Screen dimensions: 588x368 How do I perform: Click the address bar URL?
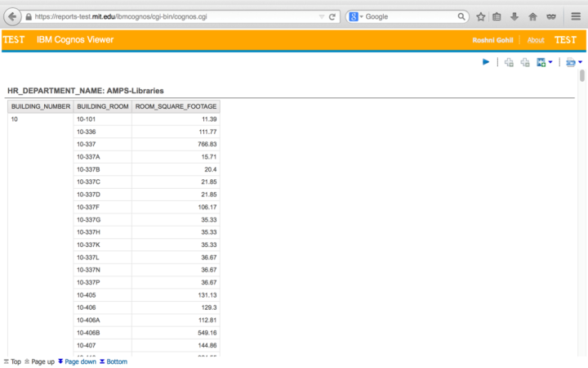[x=163, y=16]
